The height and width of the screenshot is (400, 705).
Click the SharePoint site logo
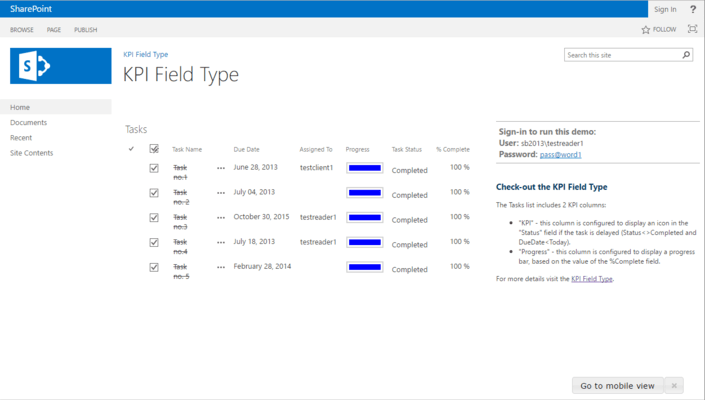(60, 66)
